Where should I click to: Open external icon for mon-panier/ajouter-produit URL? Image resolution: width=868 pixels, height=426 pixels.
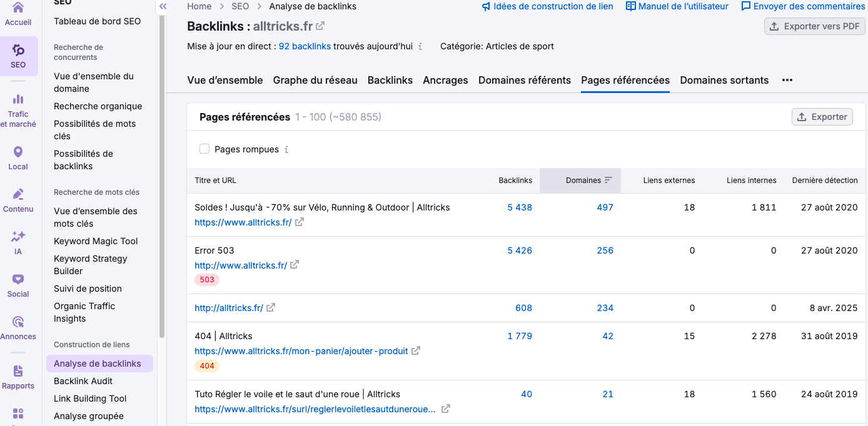[416, 350]
